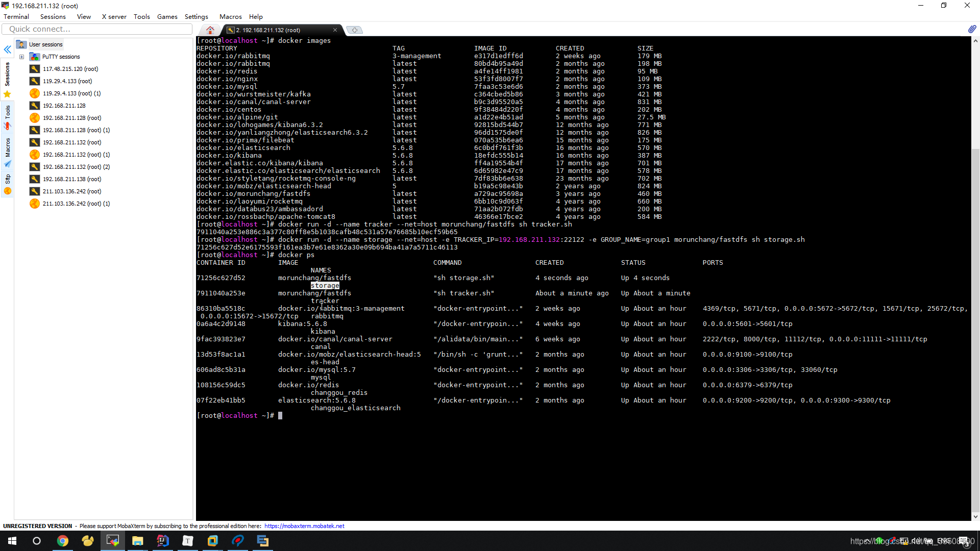980x551 pixels.
Task: Open the Tools menu
Action: pos(141,16)
